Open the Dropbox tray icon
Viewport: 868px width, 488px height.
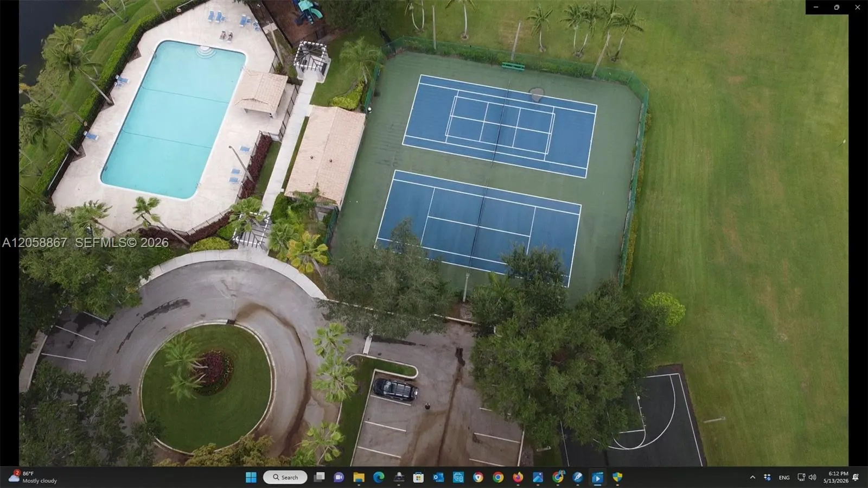click(767, 477)
